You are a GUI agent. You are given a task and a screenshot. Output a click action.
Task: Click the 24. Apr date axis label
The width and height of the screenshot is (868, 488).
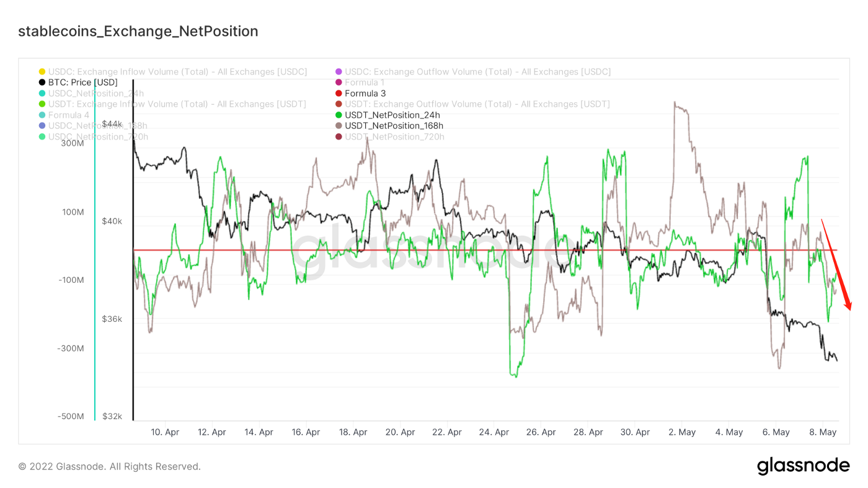[x=494, y=432]
